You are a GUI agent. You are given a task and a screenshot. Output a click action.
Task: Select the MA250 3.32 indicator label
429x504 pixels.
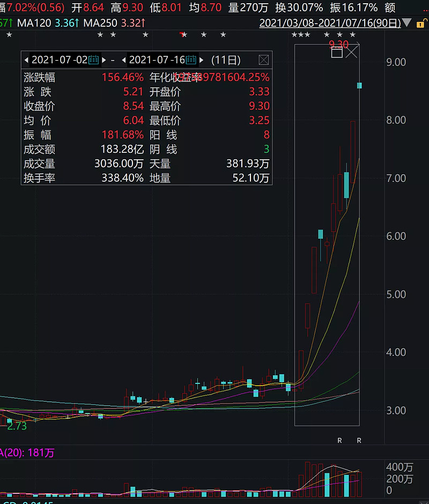[x=114, y=23]
